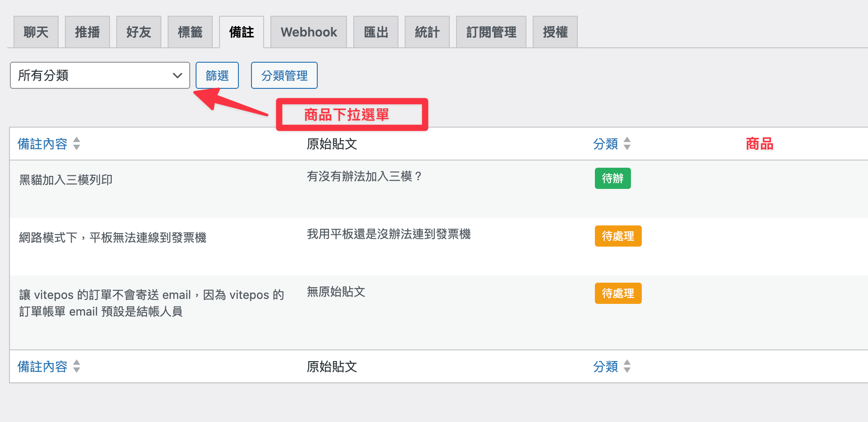868x422 pixels.
Task: Click sort arrows beside 備註內容 header
Action: click(x=77, y=143)
